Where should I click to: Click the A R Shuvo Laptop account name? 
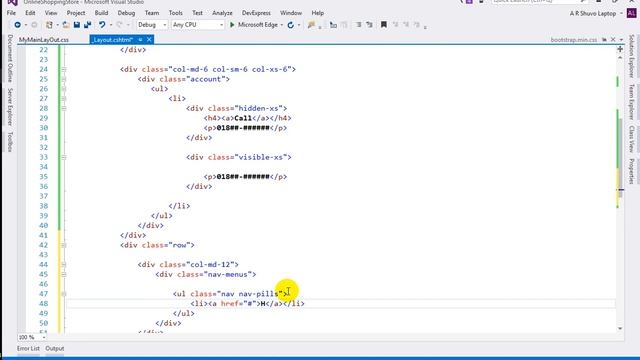tap(593, 13)
